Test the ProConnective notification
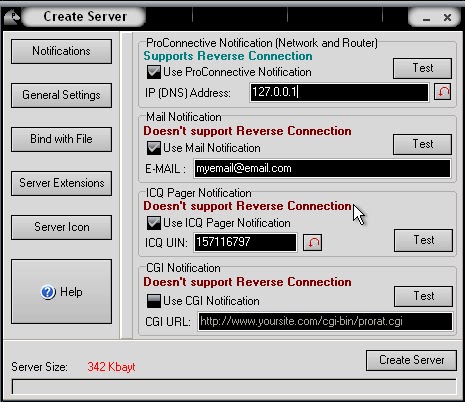The height and width of the screenshot is (402, 465). (x=422, y=68)
